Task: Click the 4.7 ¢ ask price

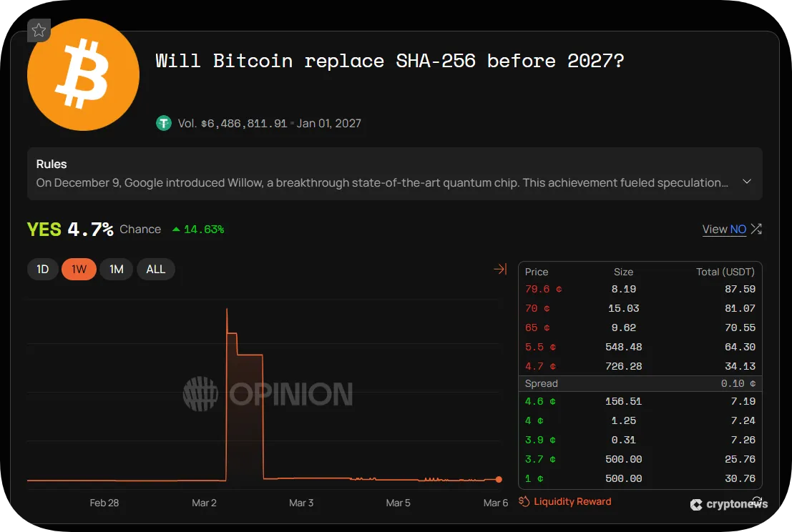Action: [540, 366]
